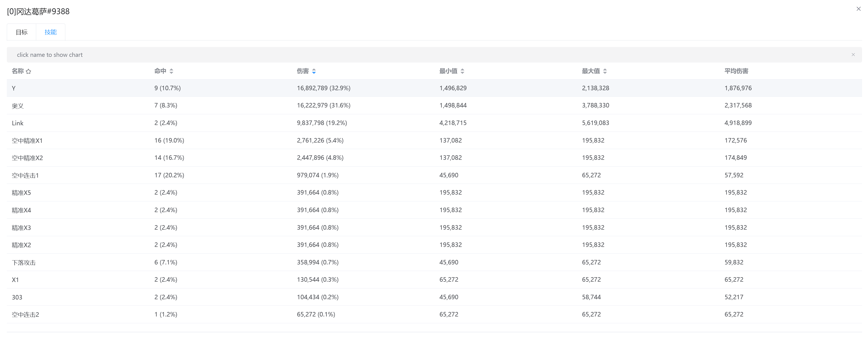
Task: Sort by 命中 column arrows
Action: pos(171,71)
